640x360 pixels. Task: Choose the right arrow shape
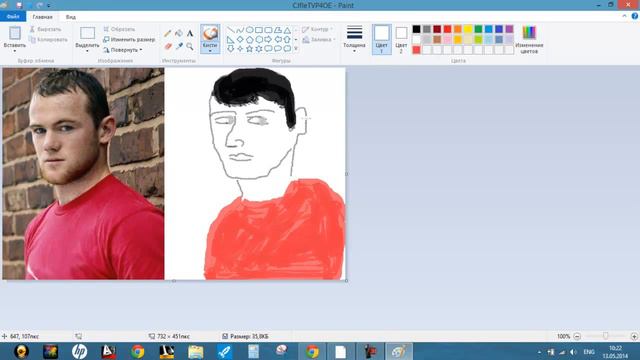pos(268,40)
